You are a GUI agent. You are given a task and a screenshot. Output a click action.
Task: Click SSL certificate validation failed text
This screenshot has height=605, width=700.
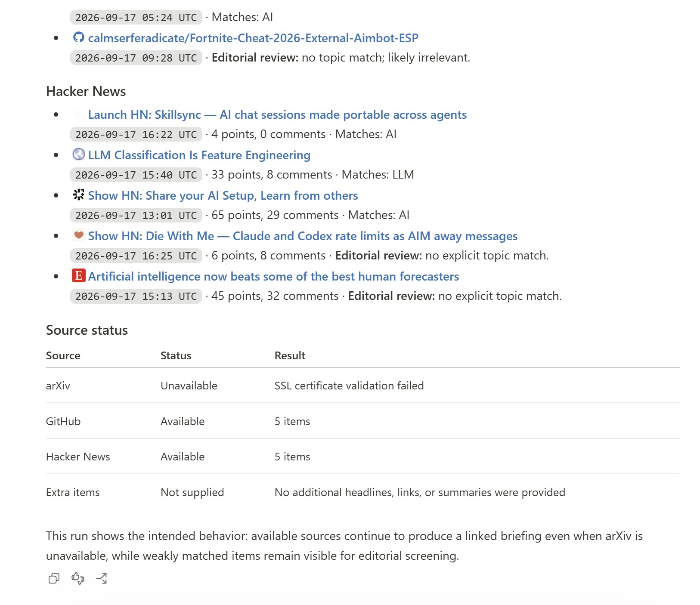[x=349, y=386]
